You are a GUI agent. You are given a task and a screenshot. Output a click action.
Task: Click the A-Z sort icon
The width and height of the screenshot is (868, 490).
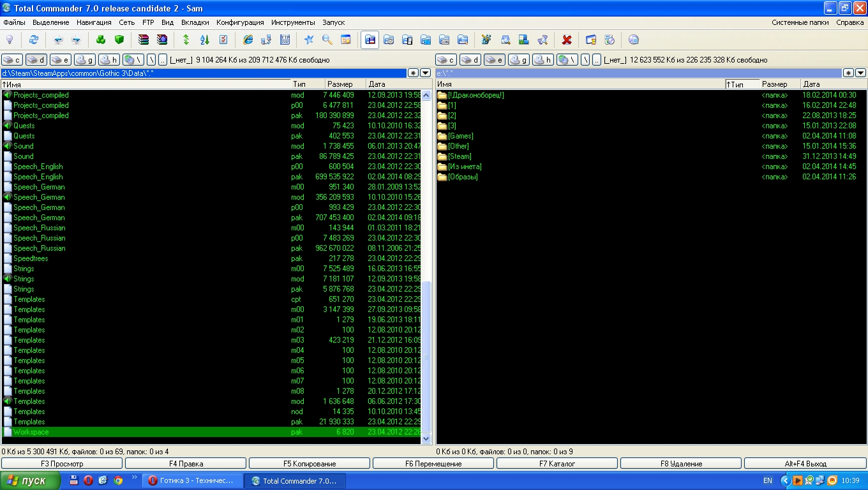pyautogui.click(x=204, y=40)
